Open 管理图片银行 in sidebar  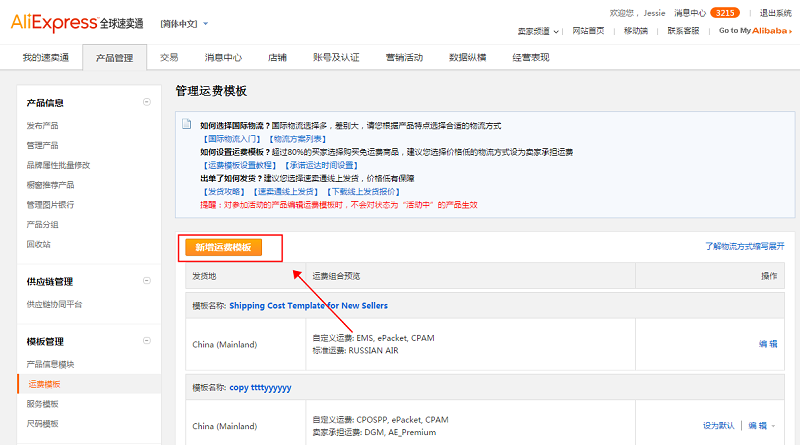(50, 205)
